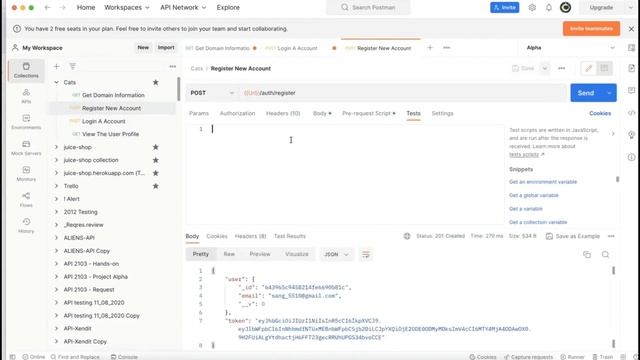Screen dimensions: 640x360
Task: Click line 1 of the test script editor
Action: click(355, 129)
